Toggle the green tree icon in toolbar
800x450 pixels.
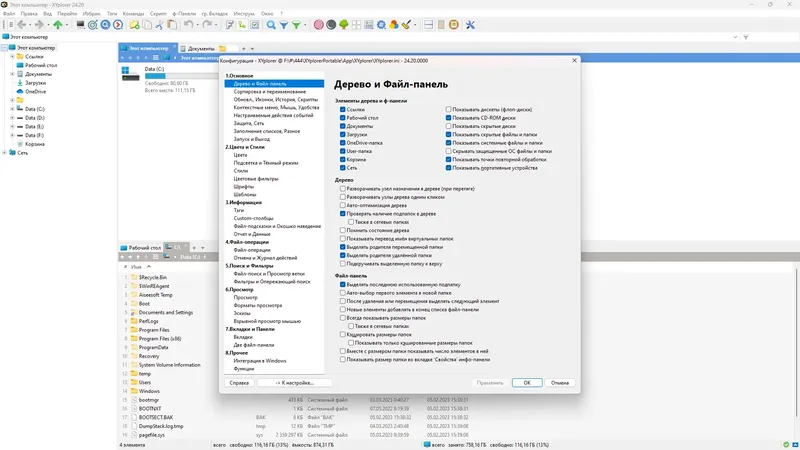[343, 24]
